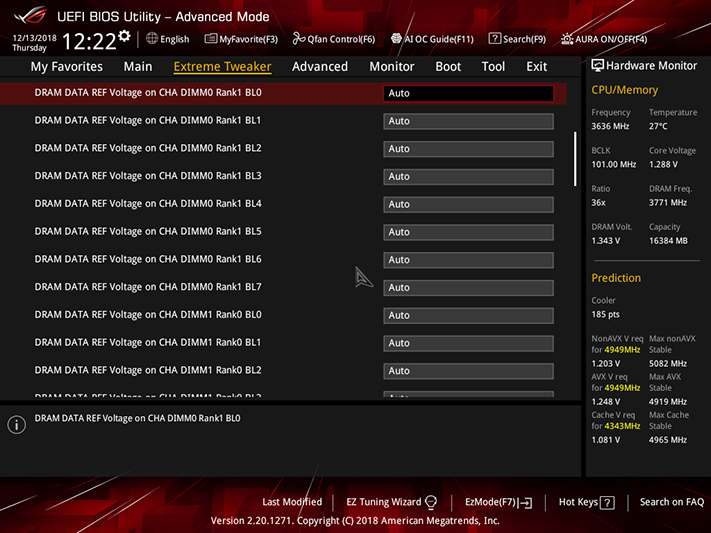Click Last Modified button
Screen dimensions: 711x533
click(x=292, y=502)
